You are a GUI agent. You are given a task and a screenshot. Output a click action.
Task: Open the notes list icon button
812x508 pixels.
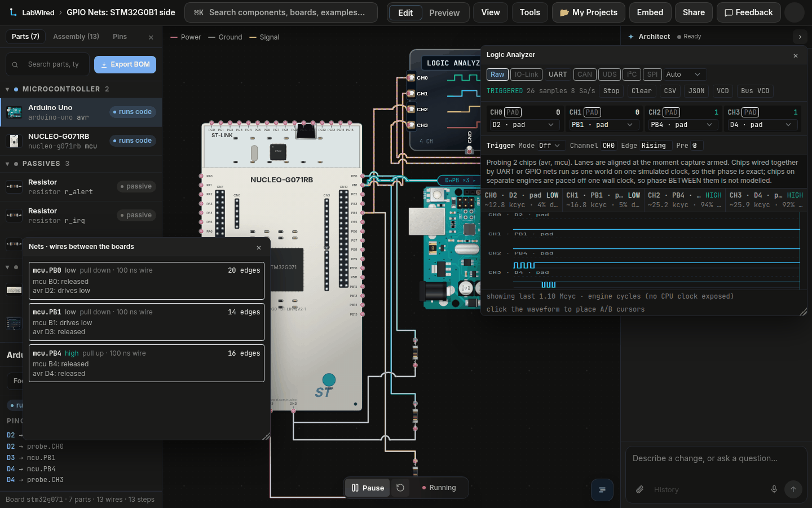602,489
